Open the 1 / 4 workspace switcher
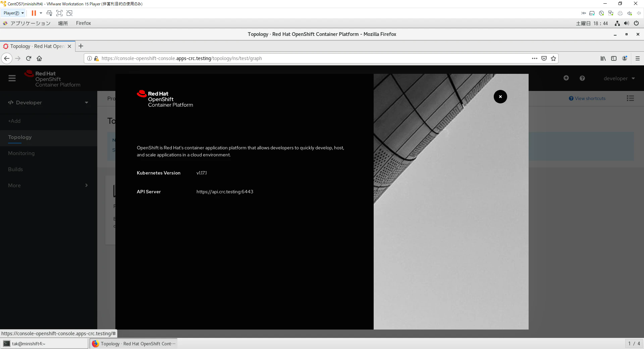 (x=634, y=344)
